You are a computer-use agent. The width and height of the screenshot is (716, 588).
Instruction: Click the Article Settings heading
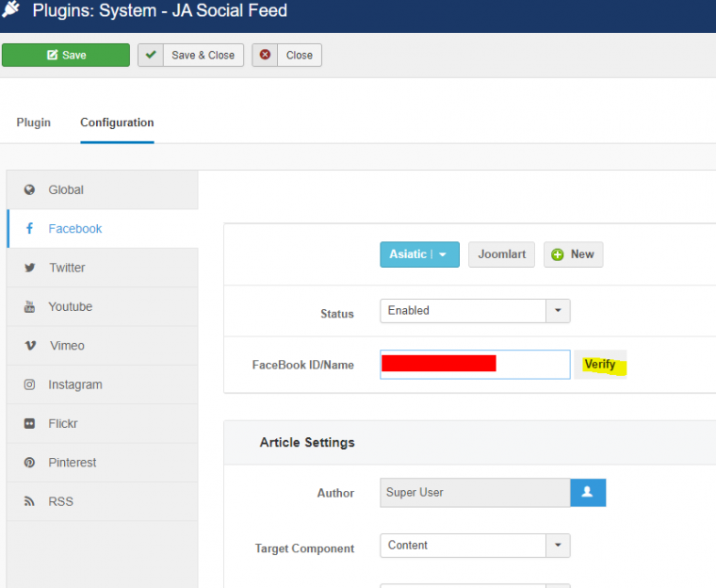pos(307,442)
